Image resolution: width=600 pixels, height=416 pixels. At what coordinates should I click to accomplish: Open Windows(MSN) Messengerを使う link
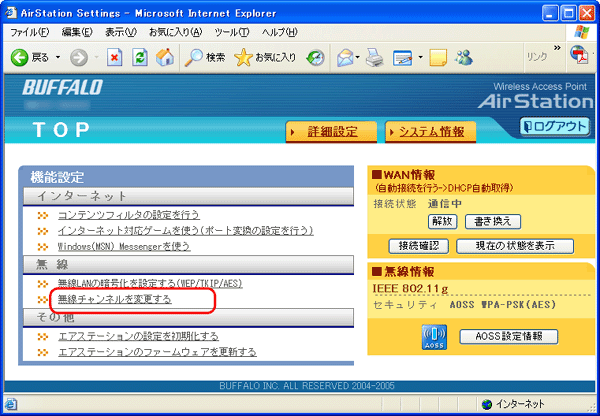point(124,246)
